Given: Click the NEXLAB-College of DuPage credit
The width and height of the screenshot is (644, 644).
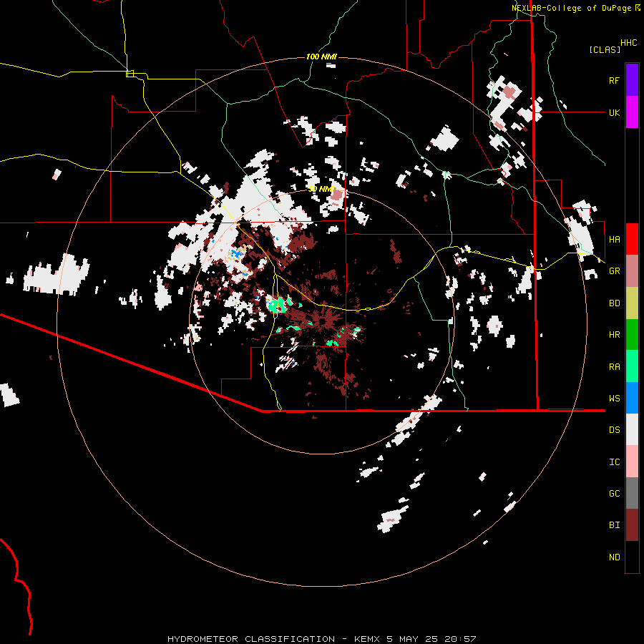Looking at the screenshot, I should click(x=575, y=8).
